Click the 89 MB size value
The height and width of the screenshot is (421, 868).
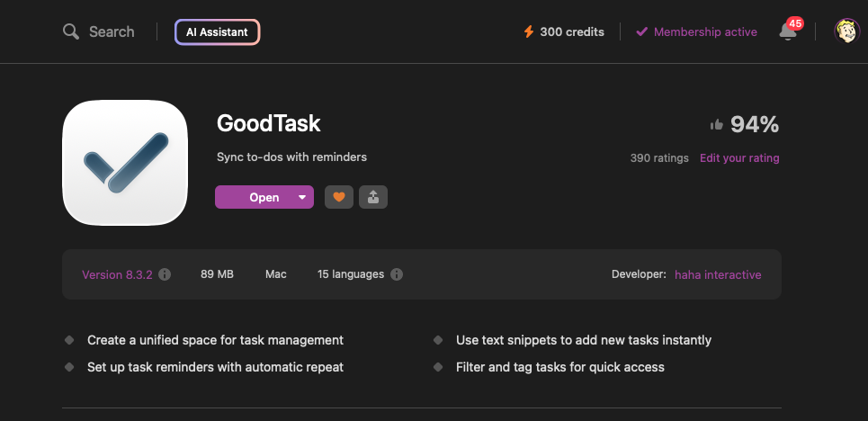coord(217,274)
